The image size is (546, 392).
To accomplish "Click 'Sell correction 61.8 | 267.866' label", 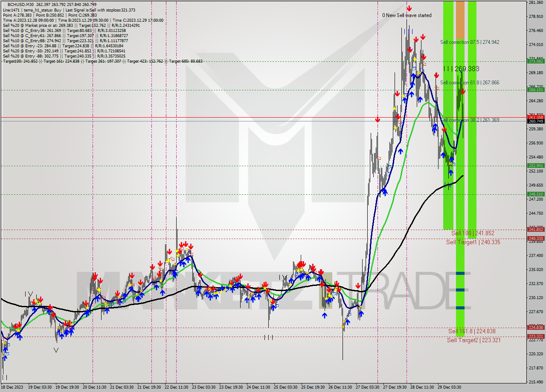I will [470, 83].
